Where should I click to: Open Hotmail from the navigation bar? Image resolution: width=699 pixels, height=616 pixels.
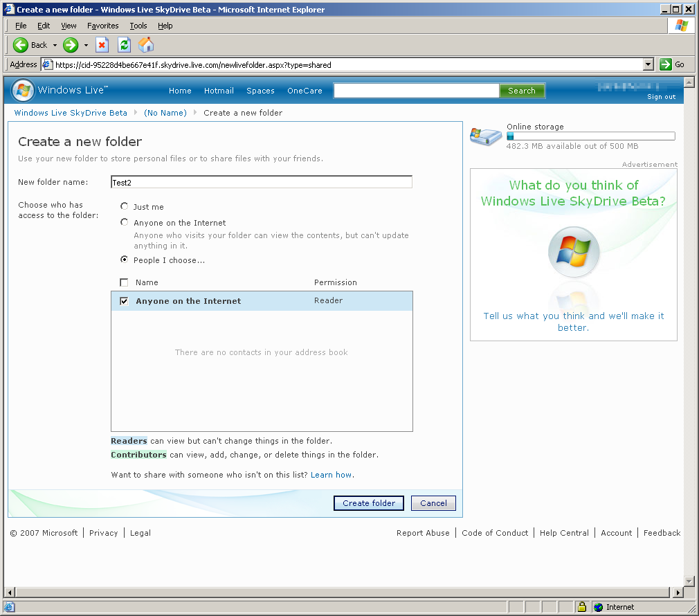pyautogui.click(x=219, y=91)
